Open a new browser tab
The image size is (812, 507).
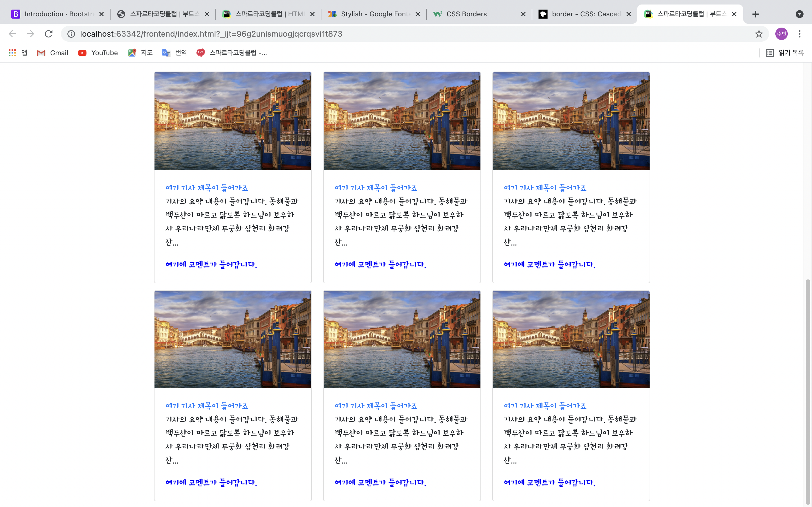pyautogui.click(x=755, y=14)
